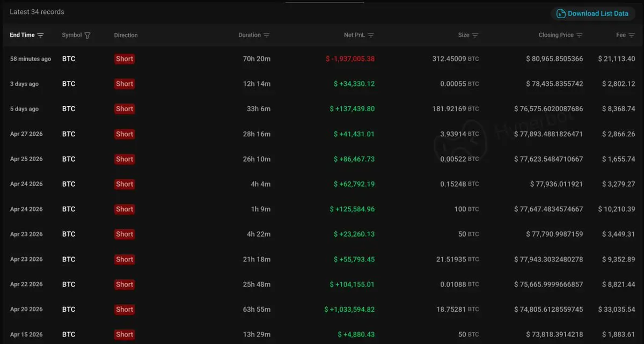This screenshot has height=344, width=644.
Task: Click the duration 12h 14m
Action: tap(257, 84)
